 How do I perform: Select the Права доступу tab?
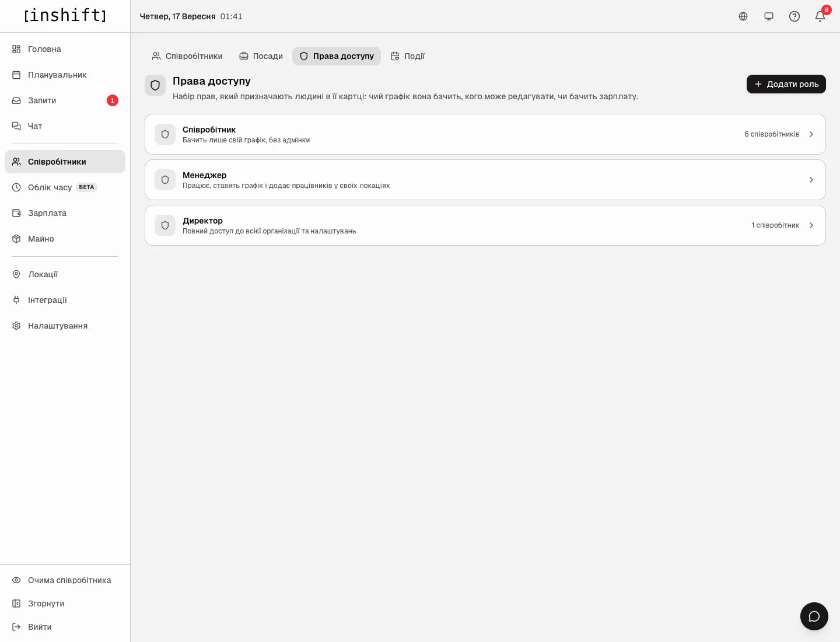[337, 56]
